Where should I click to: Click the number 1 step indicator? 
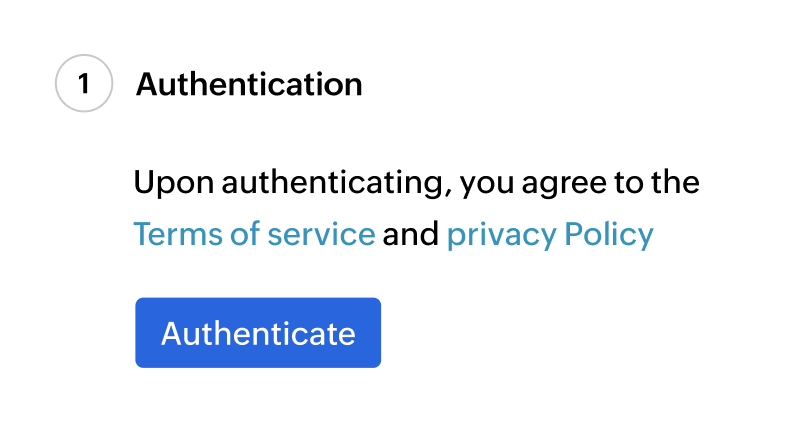(x=83, y=85)
